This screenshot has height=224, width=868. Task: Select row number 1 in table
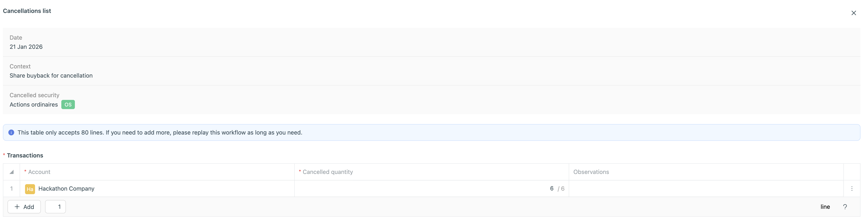(x=11, y=189)
